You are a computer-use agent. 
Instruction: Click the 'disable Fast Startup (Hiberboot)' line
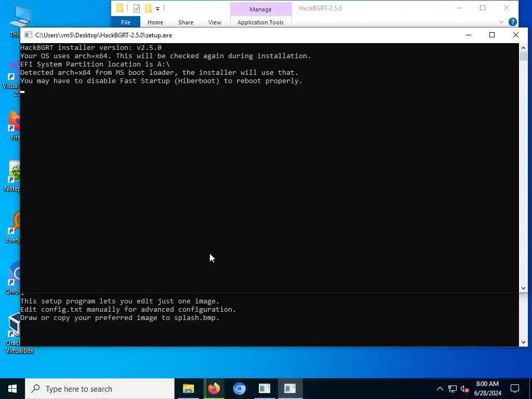click(161, 81)
